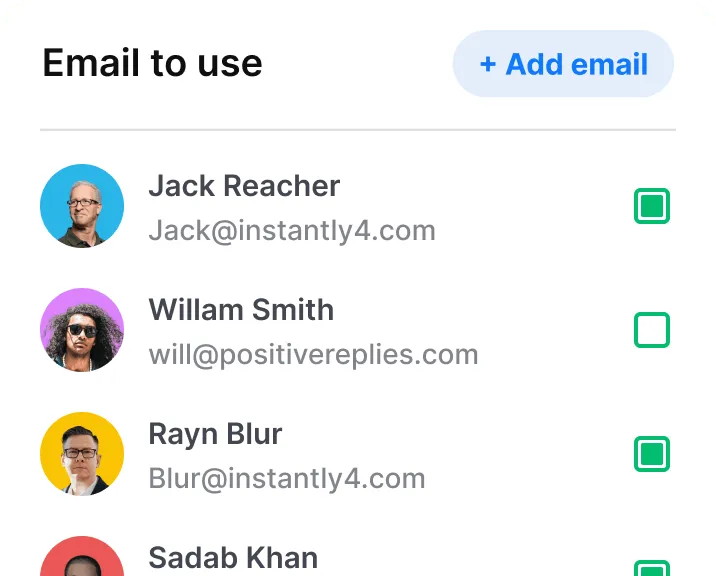The height and width of the screenshot is (576, 716).
Task: Select Willam Smith's purple avatar photo
Action: tap(82, 330)
